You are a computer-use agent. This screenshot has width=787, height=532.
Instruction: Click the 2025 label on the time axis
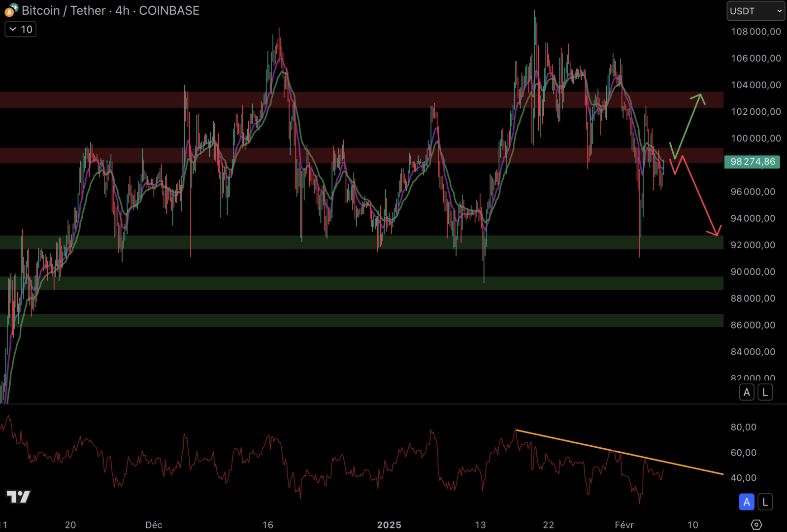click(389, 525)
